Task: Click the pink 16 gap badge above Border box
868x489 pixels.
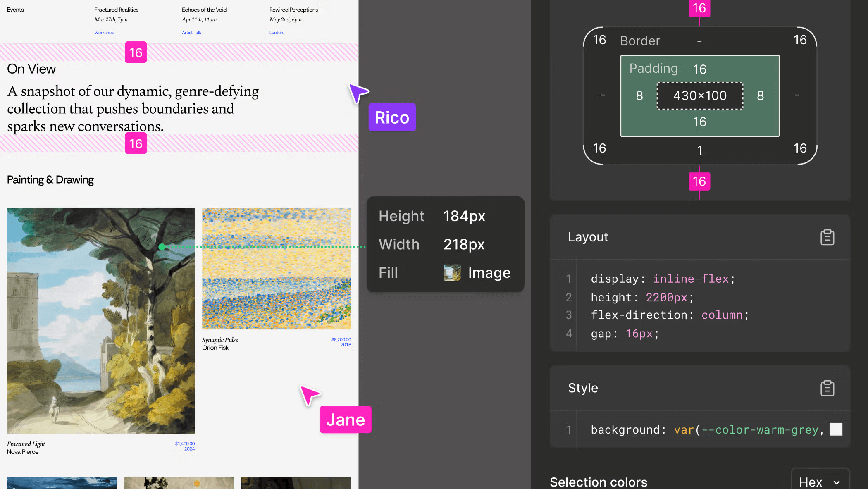Action: [x=699, y=8]
